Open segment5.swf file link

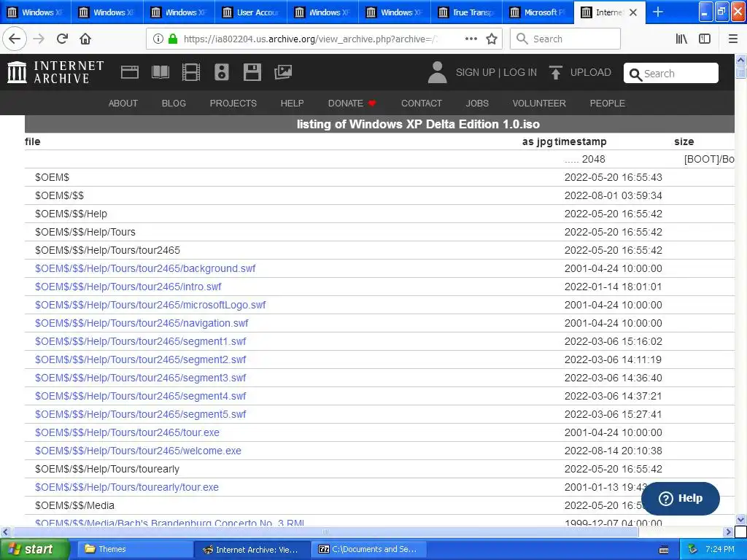141,414
